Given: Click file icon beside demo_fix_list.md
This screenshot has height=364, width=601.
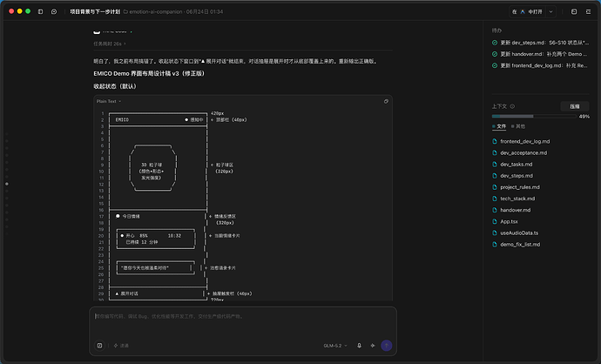Looking at the screenshot, I should click(495, 245).
